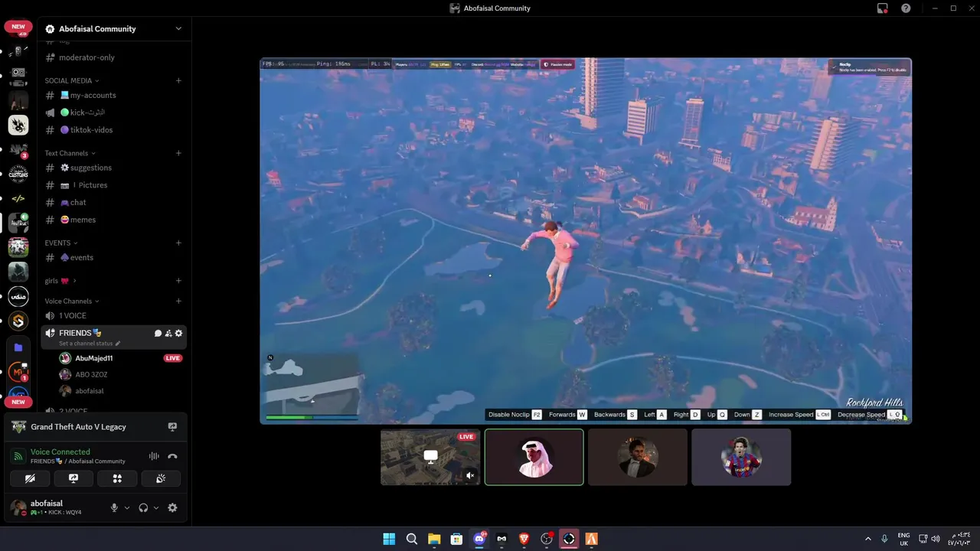Open user settings gear
980x551 pixels.
tap(172, 507)
